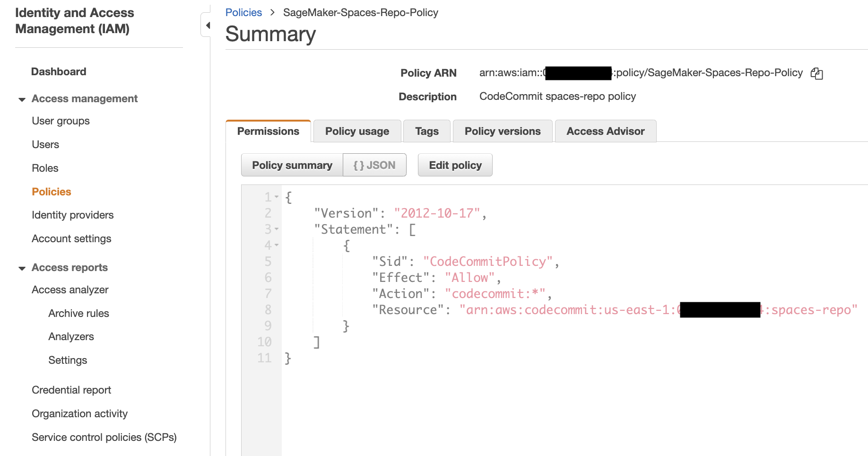Image resolution: width=868 pixels, height=456 pixels.
Task: Collapse the Access reports section
Action: [22, 268]
